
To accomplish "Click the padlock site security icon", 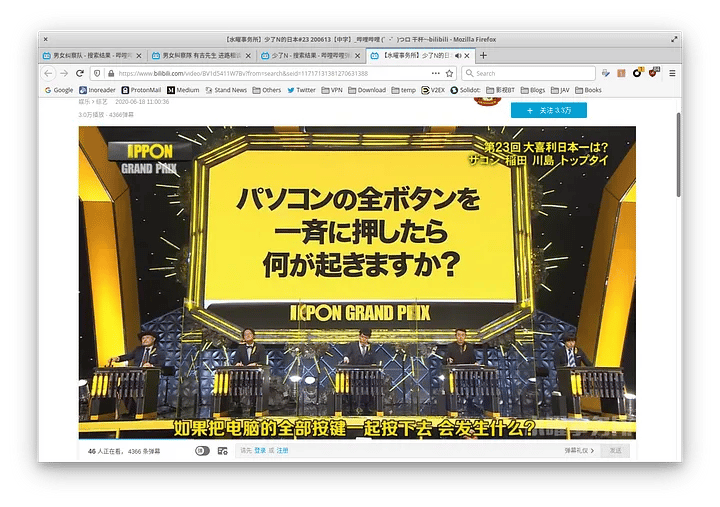I will click(111, 73).
